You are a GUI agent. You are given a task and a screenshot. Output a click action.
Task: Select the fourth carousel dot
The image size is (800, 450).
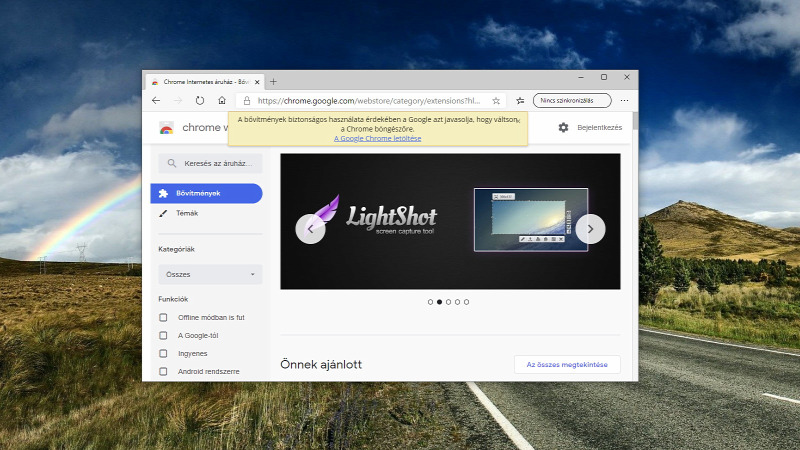click(x=458, y=302)
